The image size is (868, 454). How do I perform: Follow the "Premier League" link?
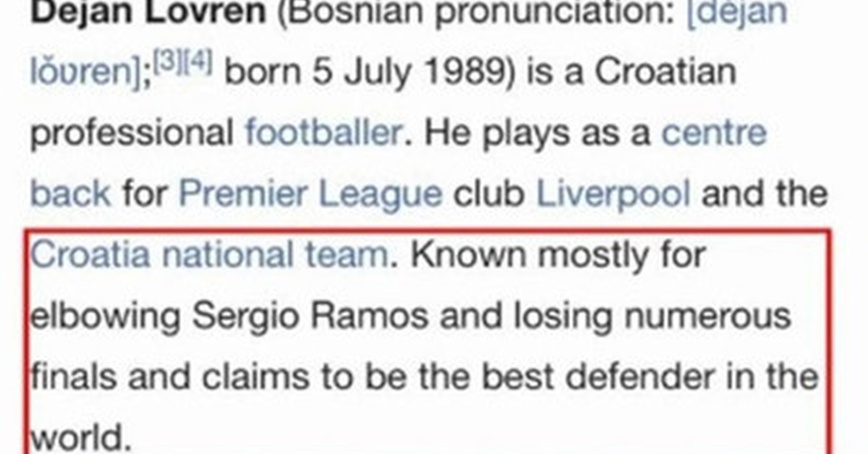[x=310, y=193]
